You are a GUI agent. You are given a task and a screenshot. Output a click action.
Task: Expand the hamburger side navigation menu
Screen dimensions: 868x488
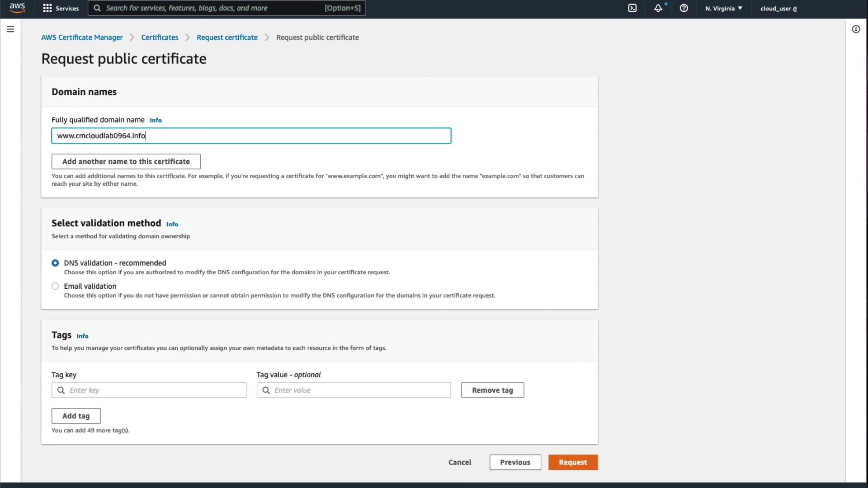coord(10,29)
